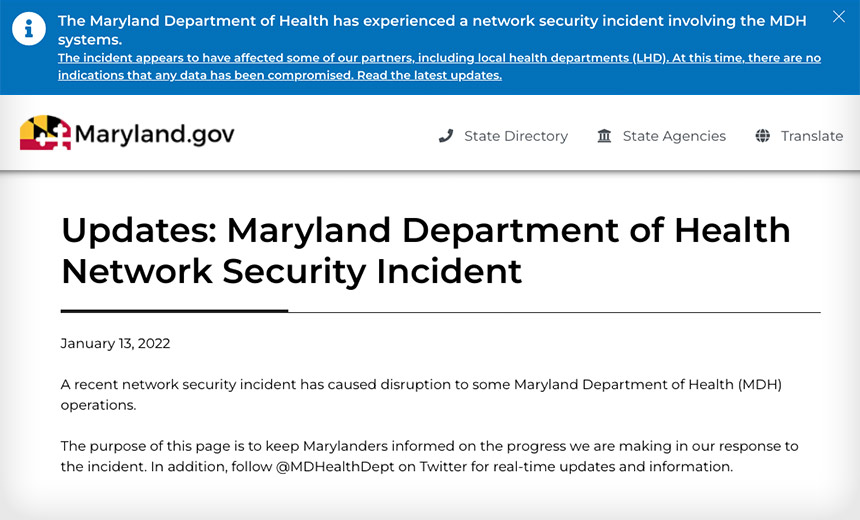Click the globe icon beside Translate
The width and height of the screenshot is (860, 520).
click(762, 135)
